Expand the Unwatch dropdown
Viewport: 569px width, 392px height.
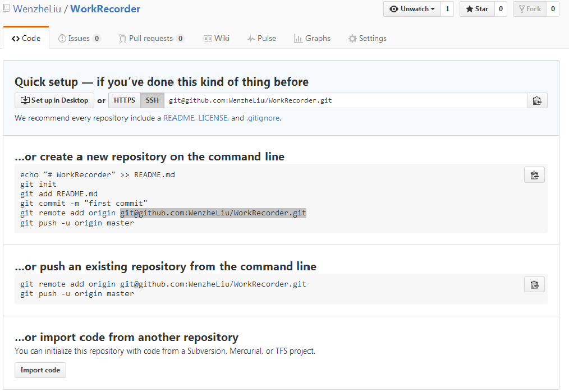(x=412, y=9)
